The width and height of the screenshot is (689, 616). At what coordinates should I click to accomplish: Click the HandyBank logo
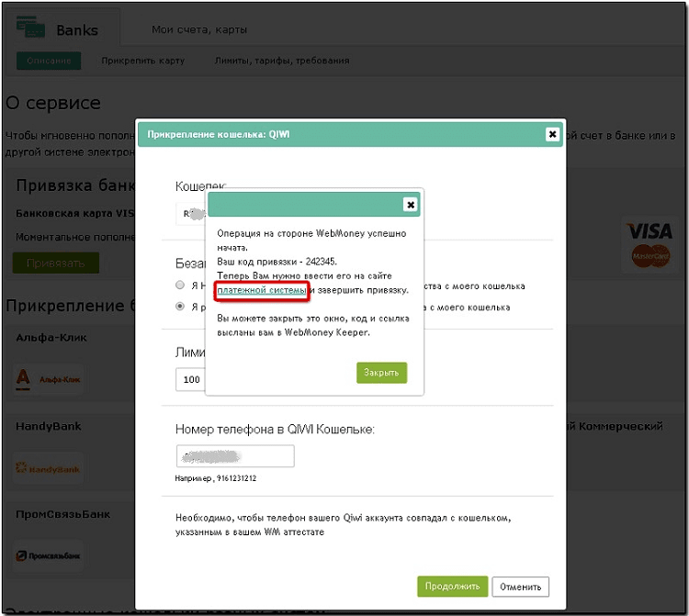(49, 468)
